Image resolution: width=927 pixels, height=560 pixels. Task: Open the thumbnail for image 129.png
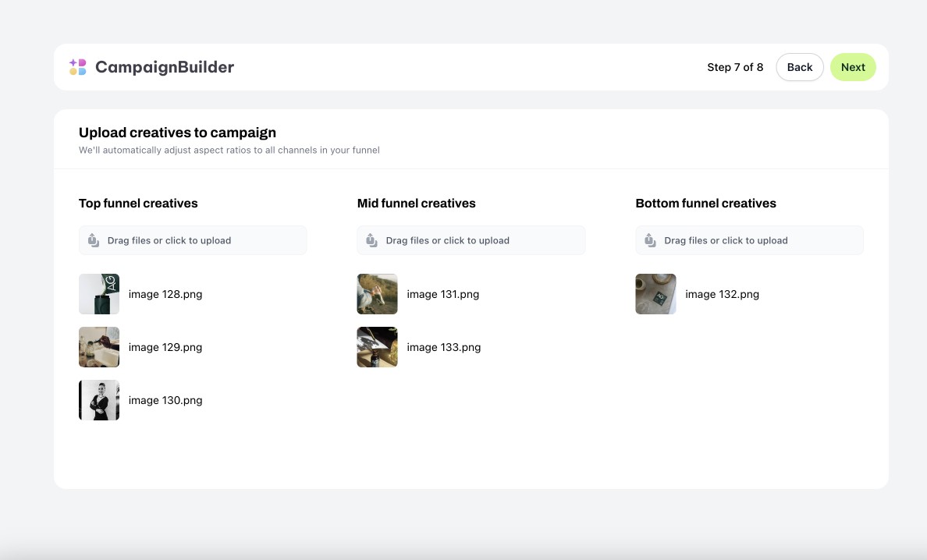[x=99, y=347]
